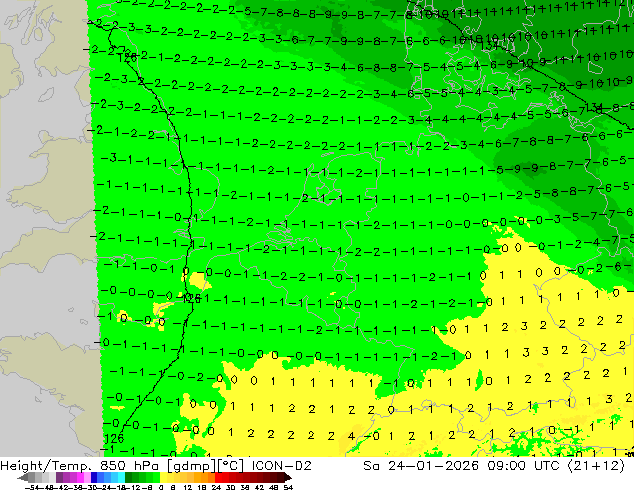Click the '(21+12)' forecast run label
Image resolution: width=634 pixels, height=490 pixels.
click(x=596, y=466)
